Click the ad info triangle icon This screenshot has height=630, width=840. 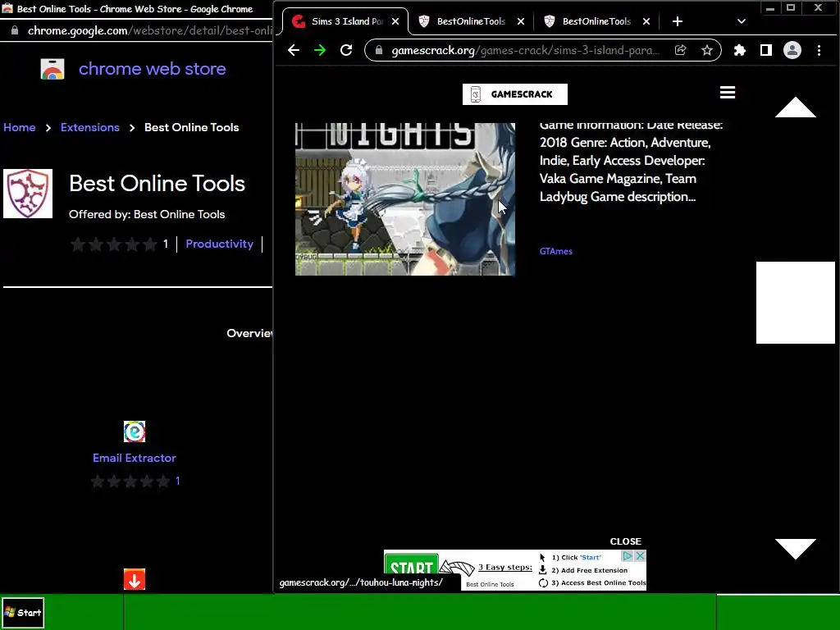click(628, 556)
